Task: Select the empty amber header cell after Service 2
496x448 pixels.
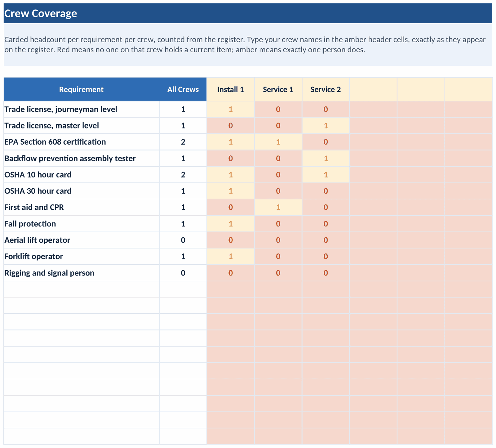Action: (373, 89)
